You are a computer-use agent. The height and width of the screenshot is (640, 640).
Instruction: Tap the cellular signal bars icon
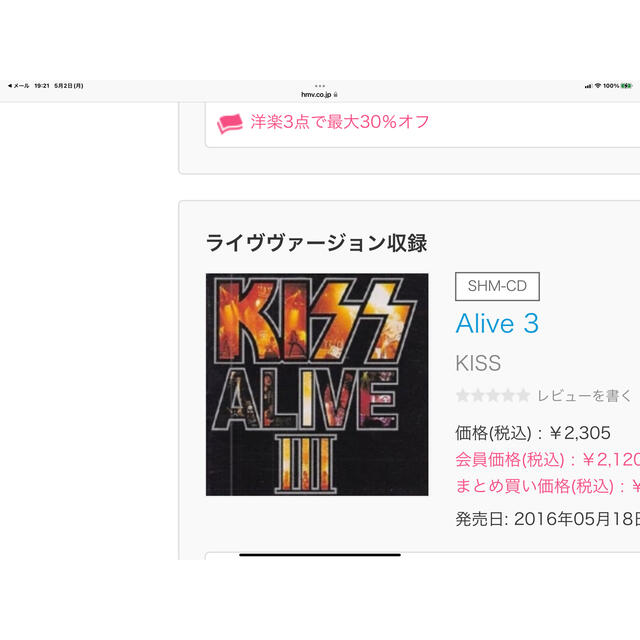coord(588,86)
